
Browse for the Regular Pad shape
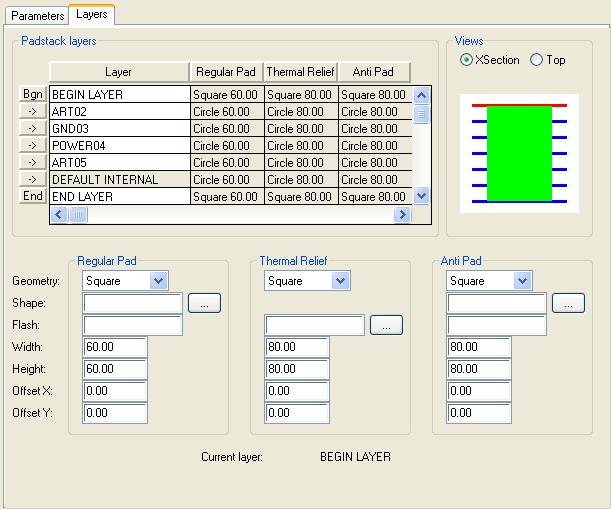tap(204, 303)
